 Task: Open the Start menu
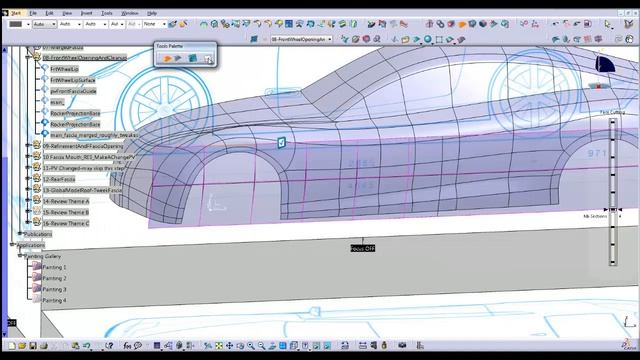pos(16,13)
